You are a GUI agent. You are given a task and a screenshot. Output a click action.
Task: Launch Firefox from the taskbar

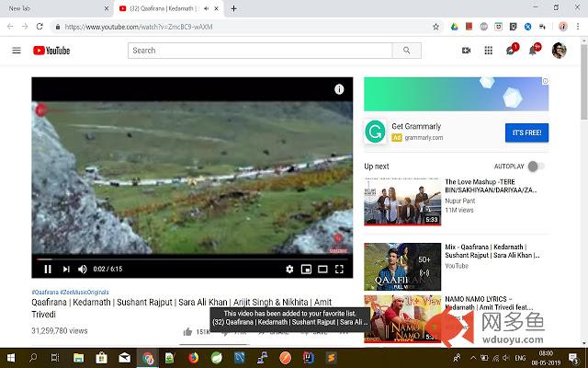coord(194,358)
